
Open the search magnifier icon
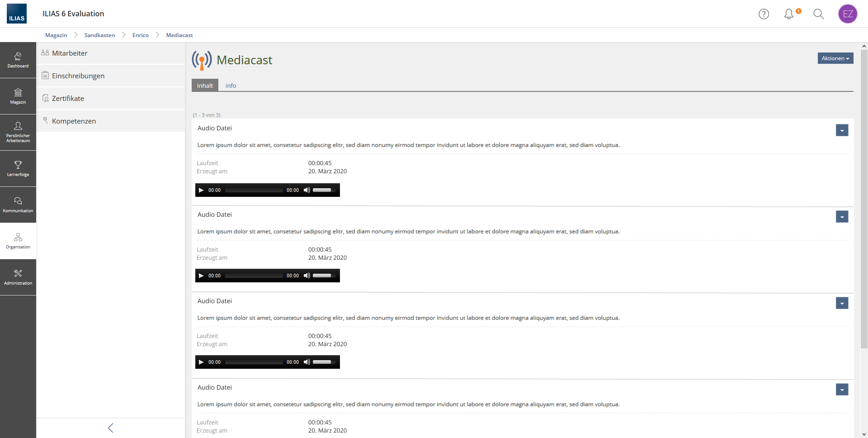point(818,14)
